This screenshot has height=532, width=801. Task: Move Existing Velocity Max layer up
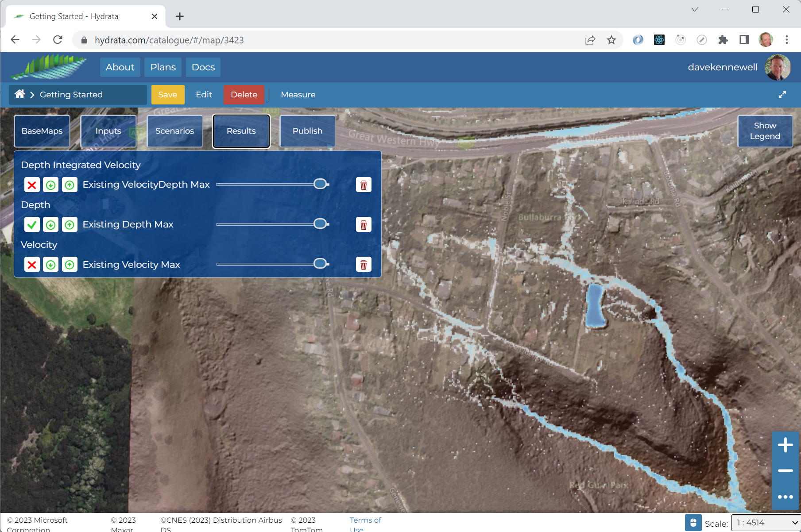[70, 265]
